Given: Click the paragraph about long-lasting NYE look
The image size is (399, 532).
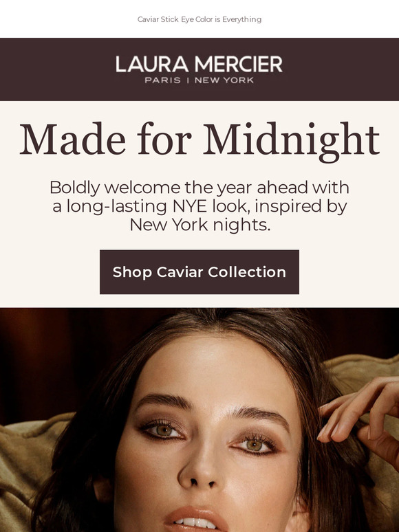Looking at the screenshot, I should tap(199, 206).
